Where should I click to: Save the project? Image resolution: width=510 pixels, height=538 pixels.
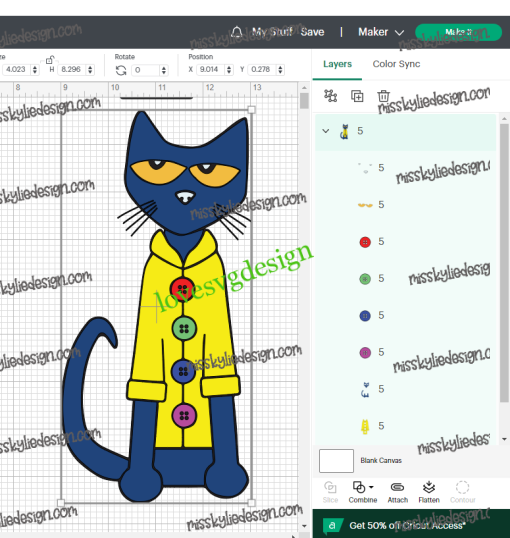pyautogui.click(x=312, y=32)
